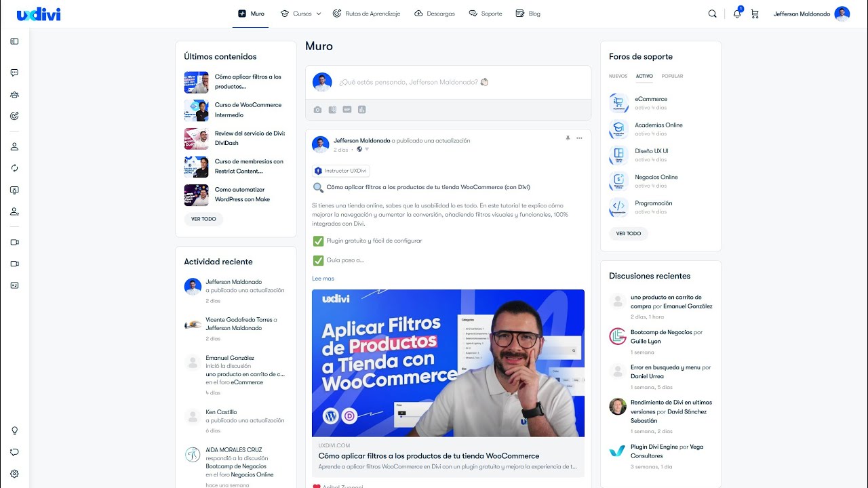Screen dimensions: 868x488
Task: Click the '¿Qué estás pensando' post input
Action: (414, 82)
